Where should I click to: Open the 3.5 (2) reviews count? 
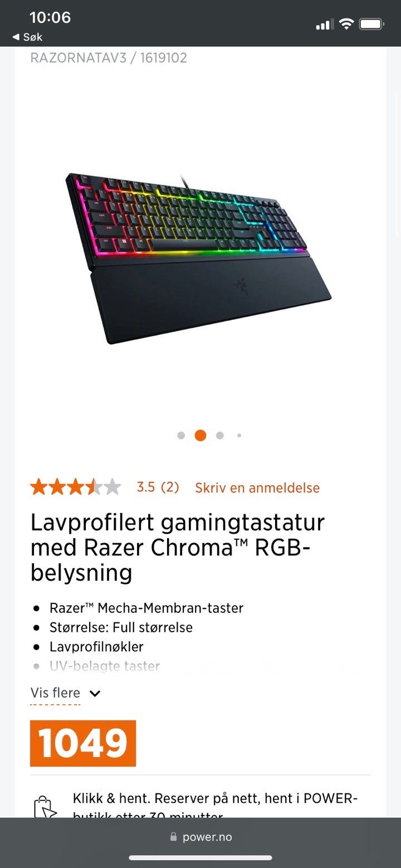[158, 487]
